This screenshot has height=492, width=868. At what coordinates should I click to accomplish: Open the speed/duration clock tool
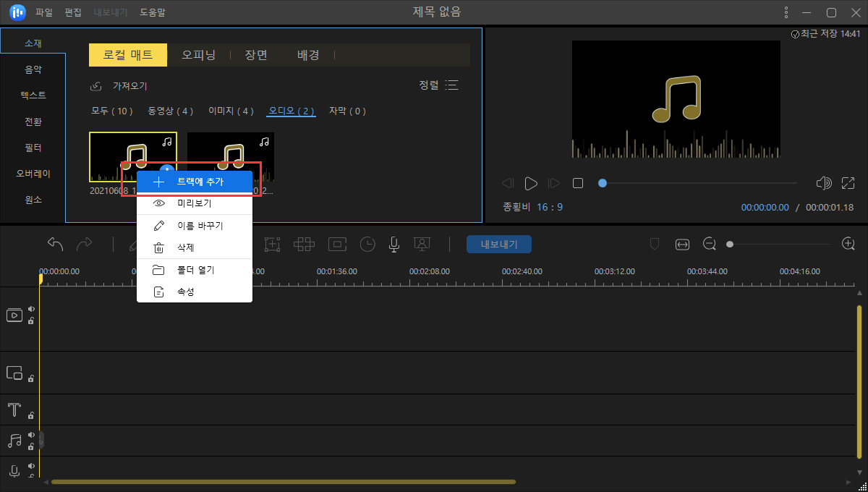(367, 245)
